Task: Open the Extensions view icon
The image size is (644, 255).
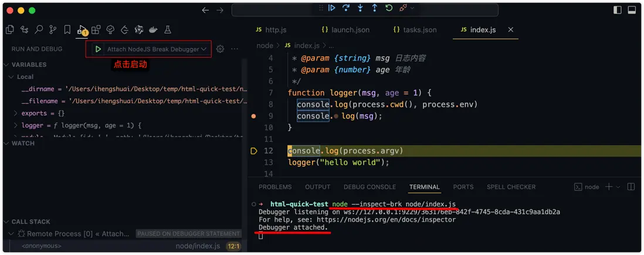Action: 96,29
